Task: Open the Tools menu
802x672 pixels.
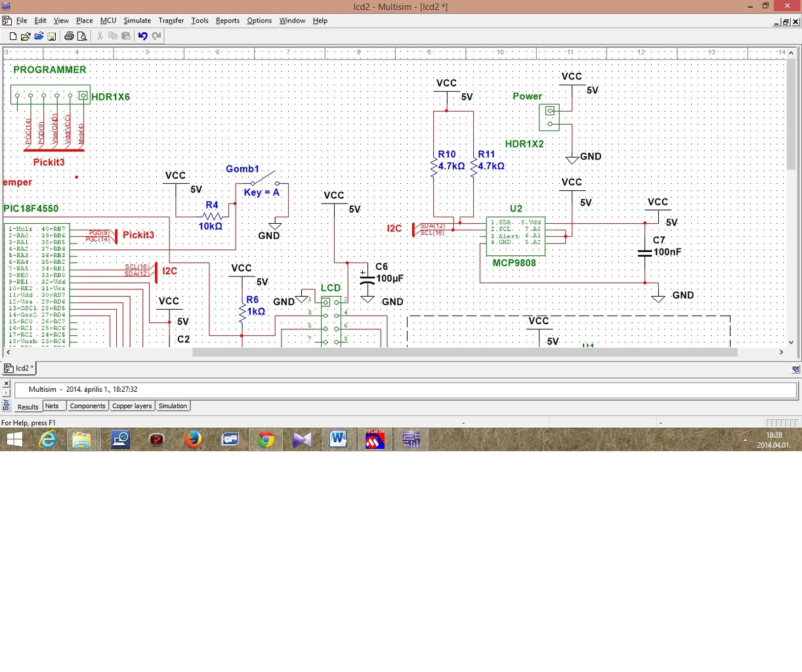Action: tap(200, 20)
